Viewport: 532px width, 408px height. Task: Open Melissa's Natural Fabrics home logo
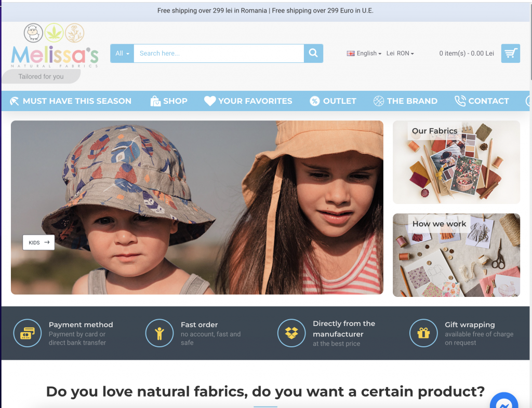pyautogui.click(x=55, y=56)
